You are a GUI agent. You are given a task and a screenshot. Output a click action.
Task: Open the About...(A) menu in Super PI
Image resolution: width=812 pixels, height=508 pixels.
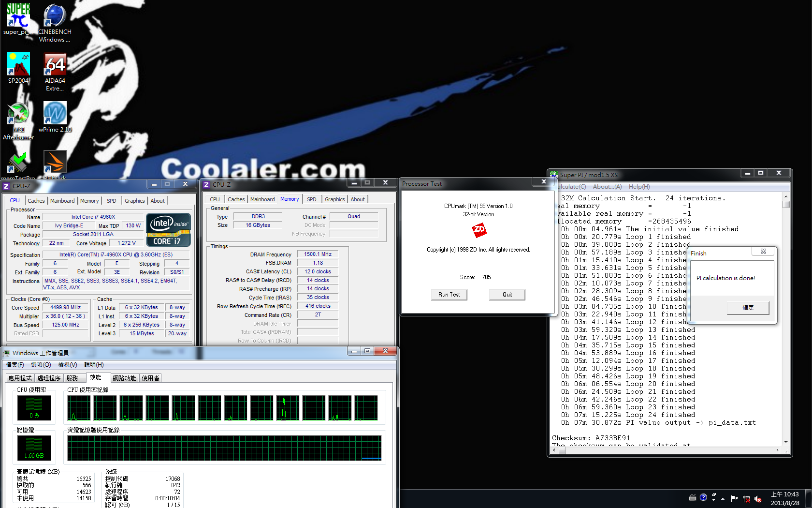[x=608, y=187]
